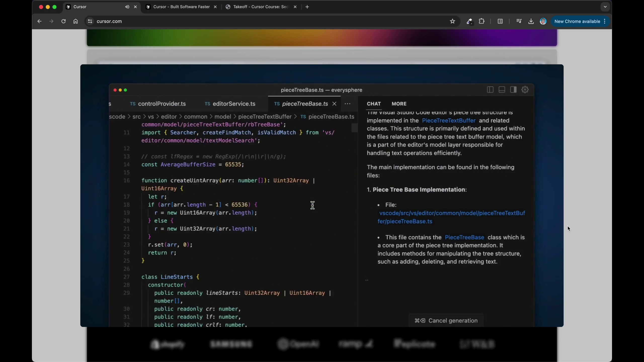Click the src breadcrumb segment
Image resolution: width=644 pixels, height=362 pixels.
click(x=137, y=117)
